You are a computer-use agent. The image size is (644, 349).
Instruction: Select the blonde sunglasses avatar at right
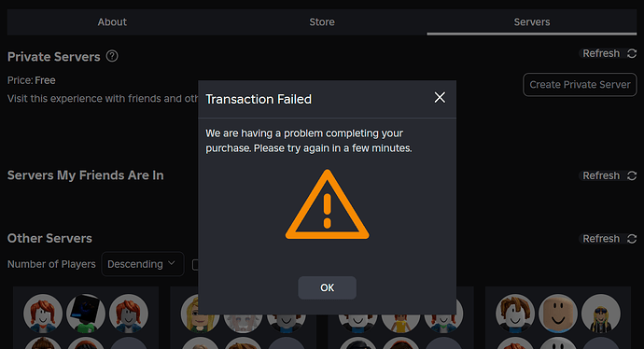point(600,314)
